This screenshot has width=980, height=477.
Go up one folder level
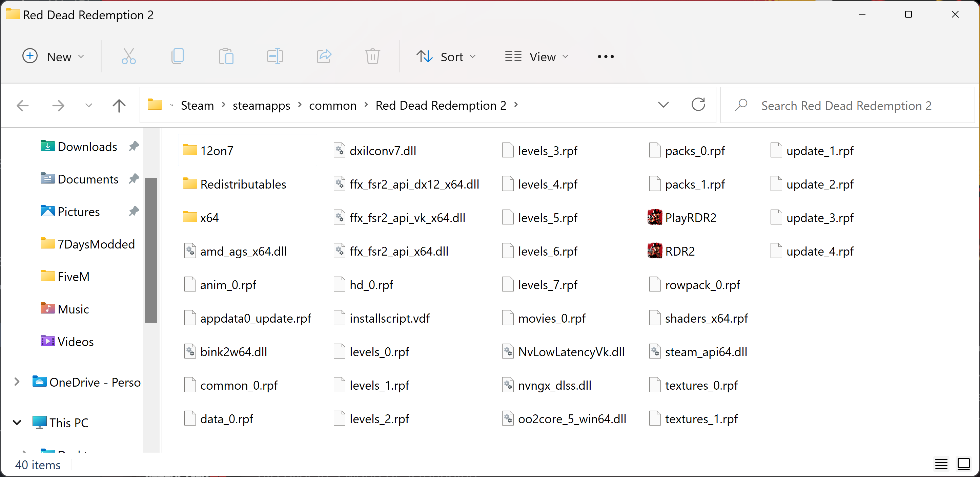click(x=119, y=105)
